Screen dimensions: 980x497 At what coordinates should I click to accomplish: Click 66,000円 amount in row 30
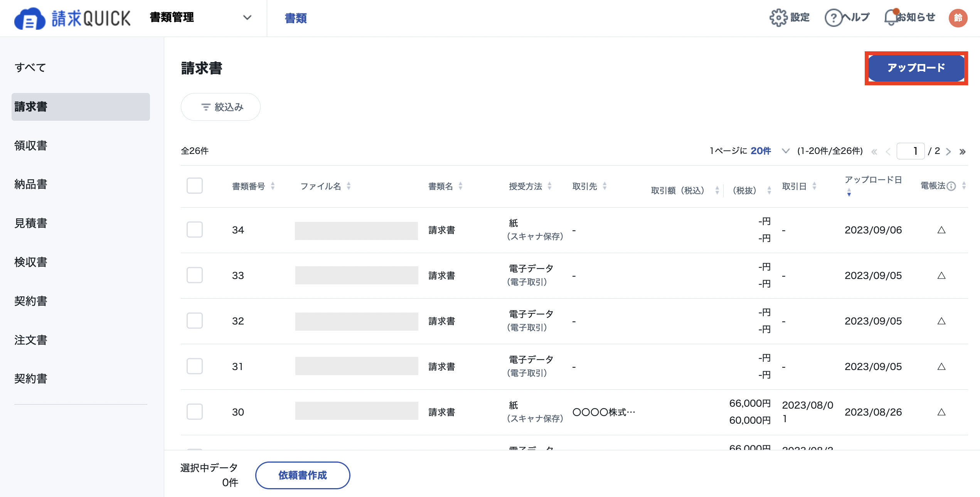pos(750,403)
